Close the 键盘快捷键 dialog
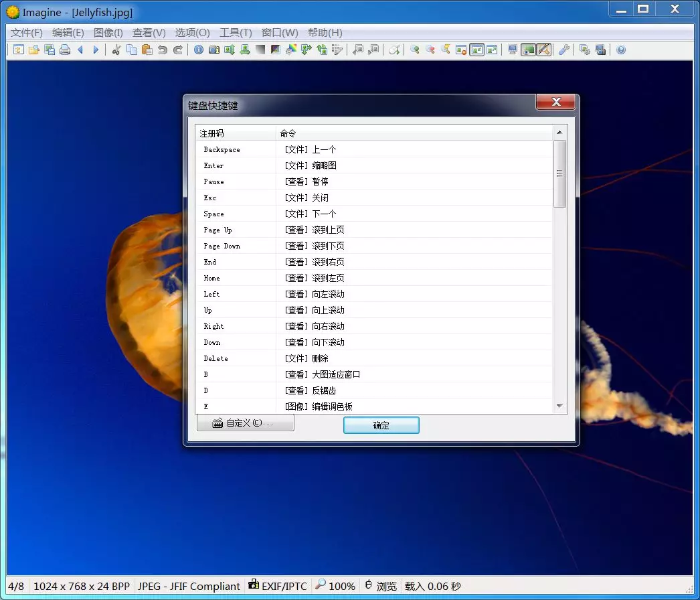The width and height of the screenshot is (700, 600). pos(556,102)
